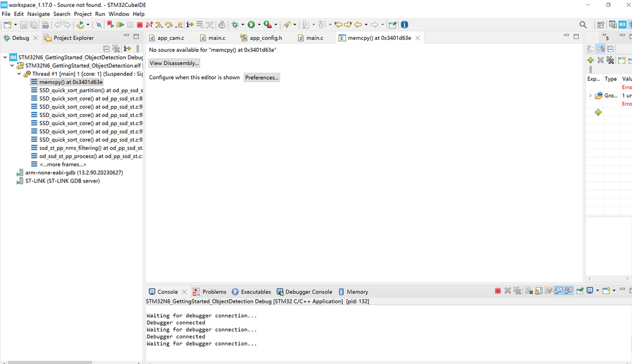The width and height of the screenshot is (632, 364).
Task: Click the Preferences... button
Action: (261, 77)
